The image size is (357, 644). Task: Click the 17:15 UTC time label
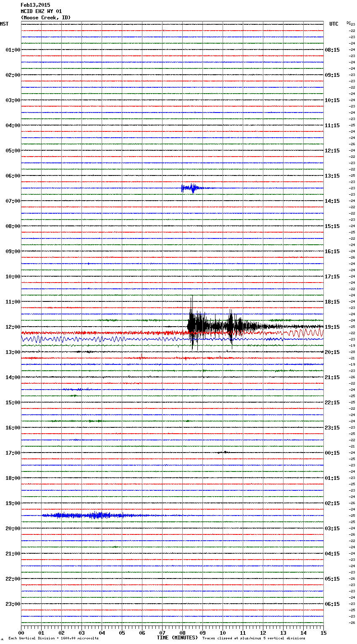pyautogui.click(x=332, y=277)
